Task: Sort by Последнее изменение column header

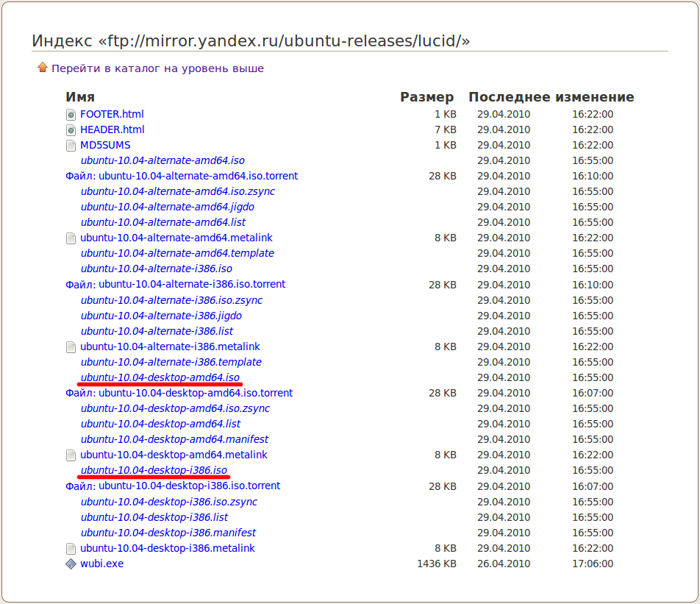Action: point(551,97)
